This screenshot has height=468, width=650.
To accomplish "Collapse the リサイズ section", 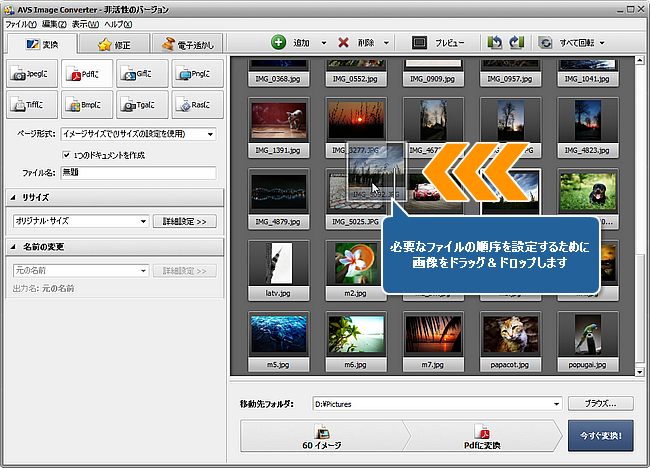I will (x=14, y=197).
